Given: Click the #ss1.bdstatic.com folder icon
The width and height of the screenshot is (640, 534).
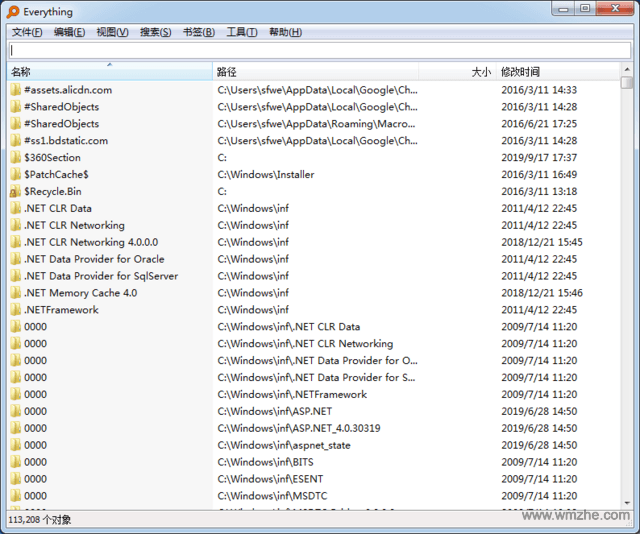Looking at the screenshot, I should (x=16, y=141).
